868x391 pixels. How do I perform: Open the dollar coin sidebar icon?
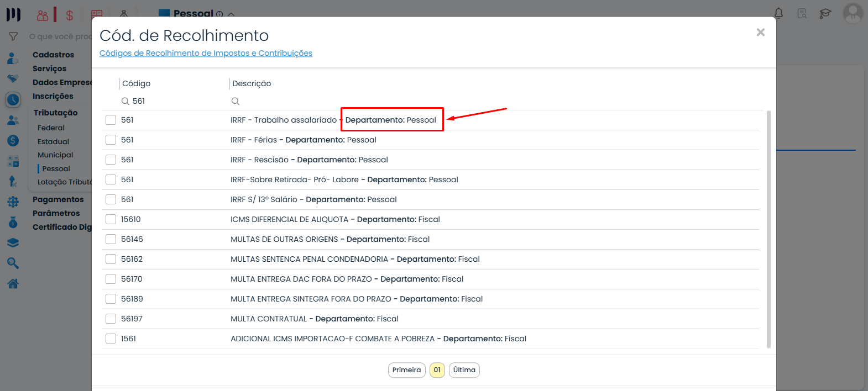click(x=13, y=140)
